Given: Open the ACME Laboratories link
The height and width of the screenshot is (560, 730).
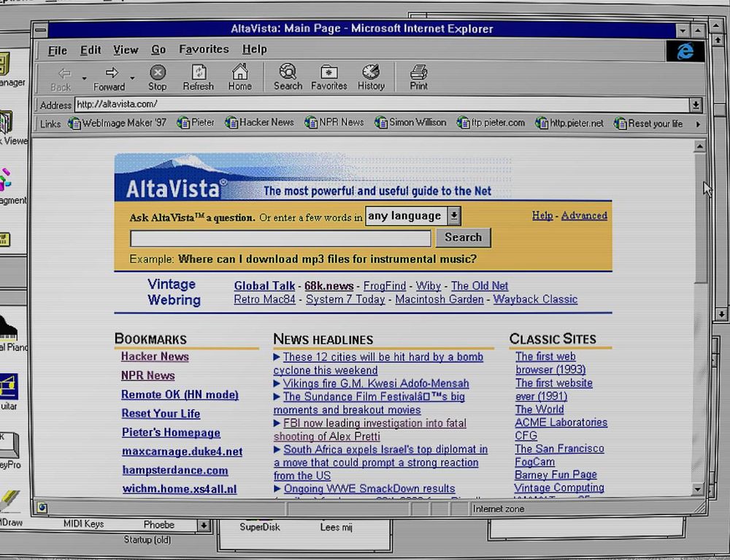Looking at the screenshot, I should coord(561,423).
